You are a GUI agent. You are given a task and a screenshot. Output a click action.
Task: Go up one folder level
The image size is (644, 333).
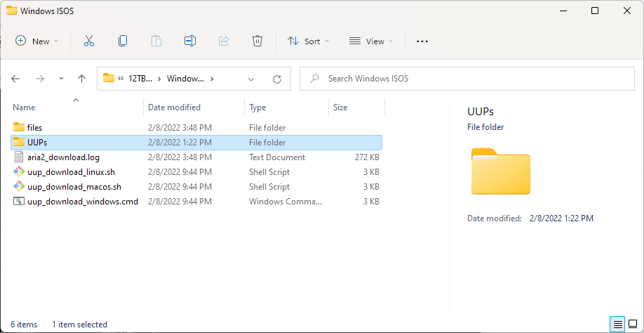pos(81,79)
